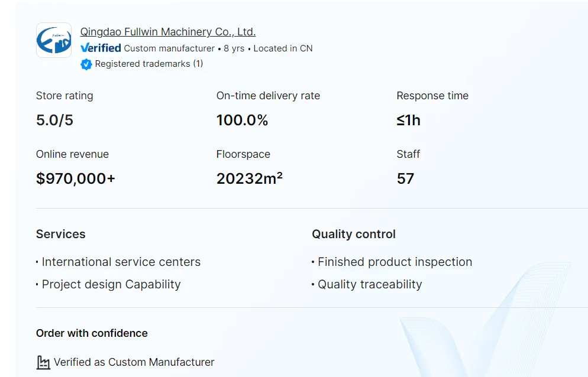The width and height of the screenshot is (588, 377).
Task: Click the Floorspace 20232m² figure
Action: click(x=249, y=178)
